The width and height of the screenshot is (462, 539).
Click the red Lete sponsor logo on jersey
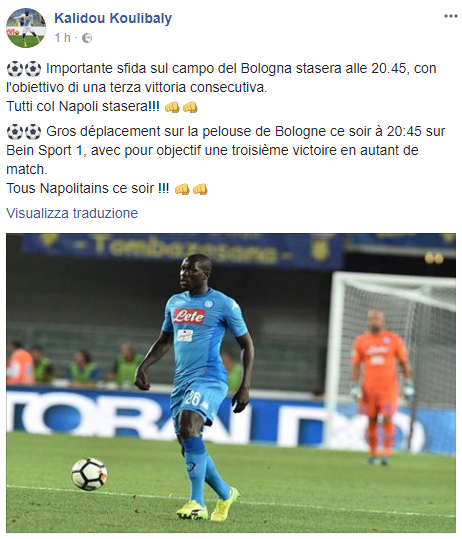point(189,316)
